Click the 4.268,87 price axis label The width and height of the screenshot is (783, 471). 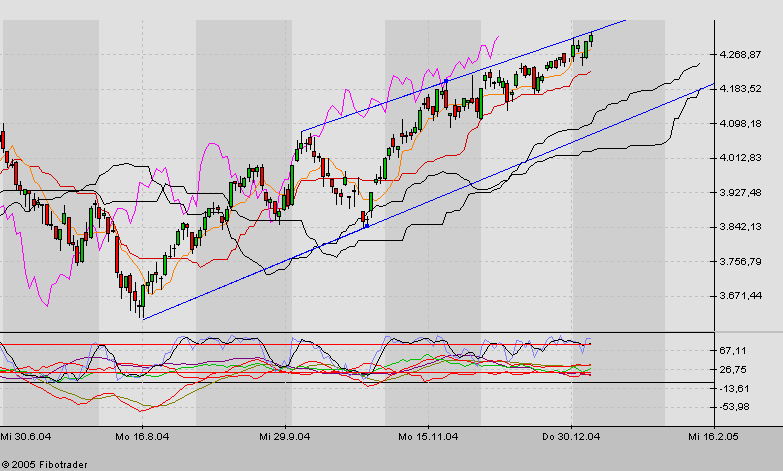pos(741,54)
